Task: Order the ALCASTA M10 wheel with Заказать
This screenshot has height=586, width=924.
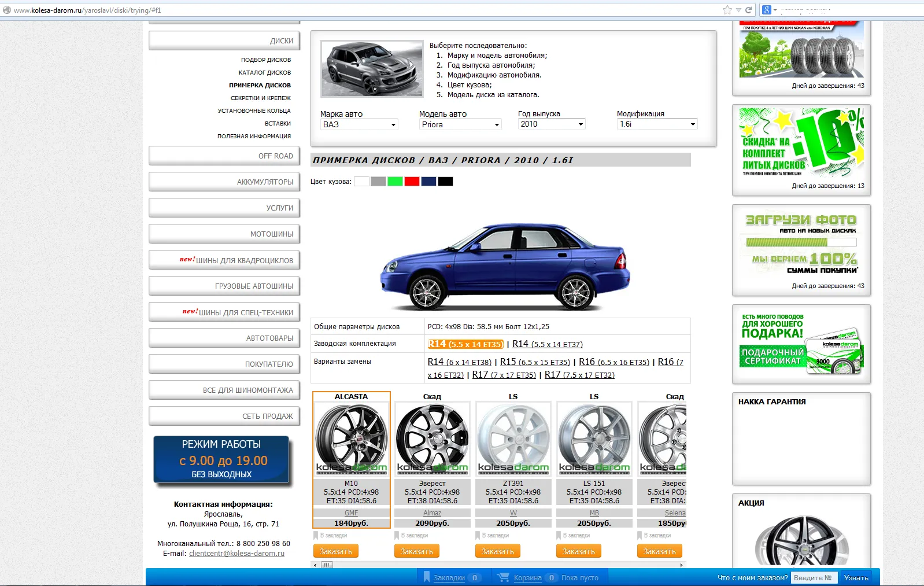Action: [336, 551]
